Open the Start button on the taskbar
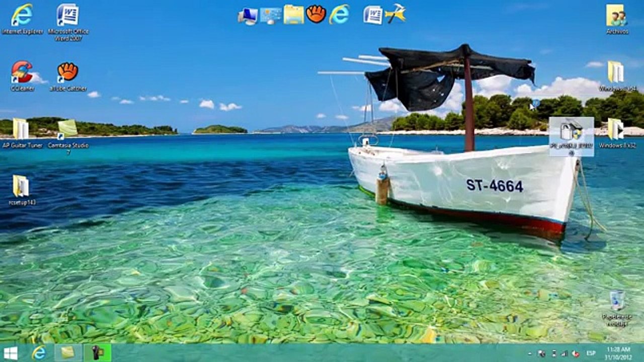 point(11,352)
